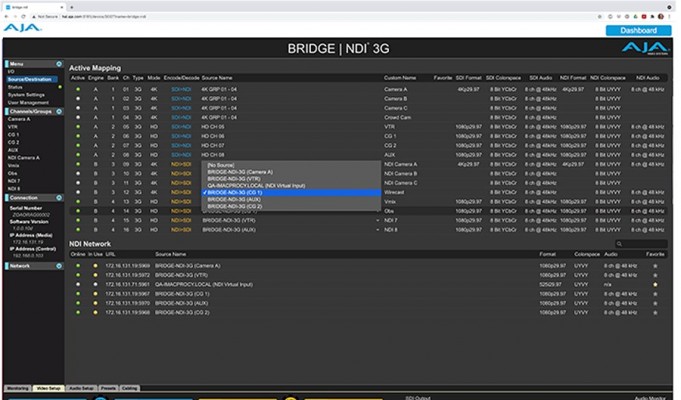This screenshot has height=400, width=681.
Task: Toggle the active indicator for channel 05
Action: 78,127
